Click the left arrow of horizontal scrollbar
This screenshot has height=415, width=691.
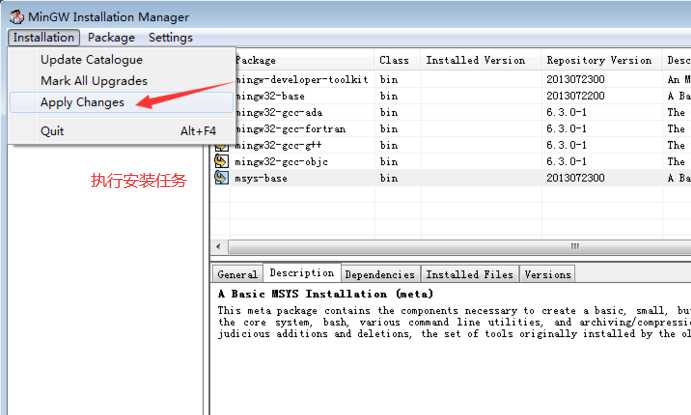(219, 246)
